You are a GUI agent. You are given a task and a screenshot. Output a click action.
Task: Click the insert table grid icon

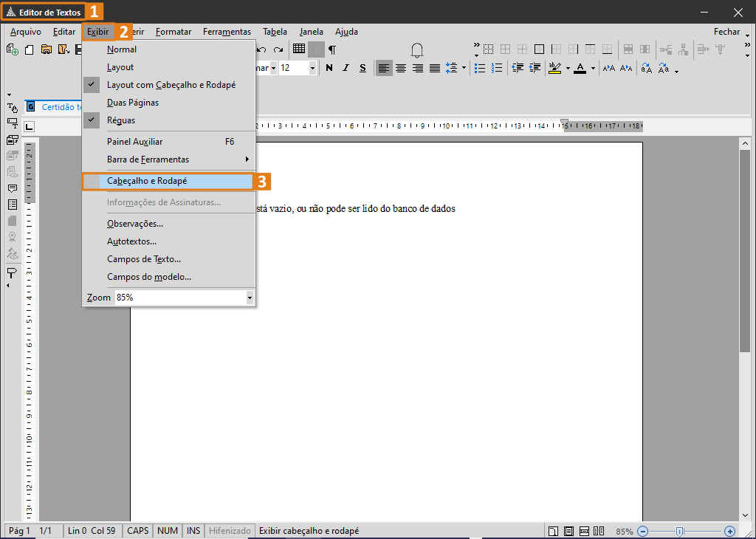[299, 49]
